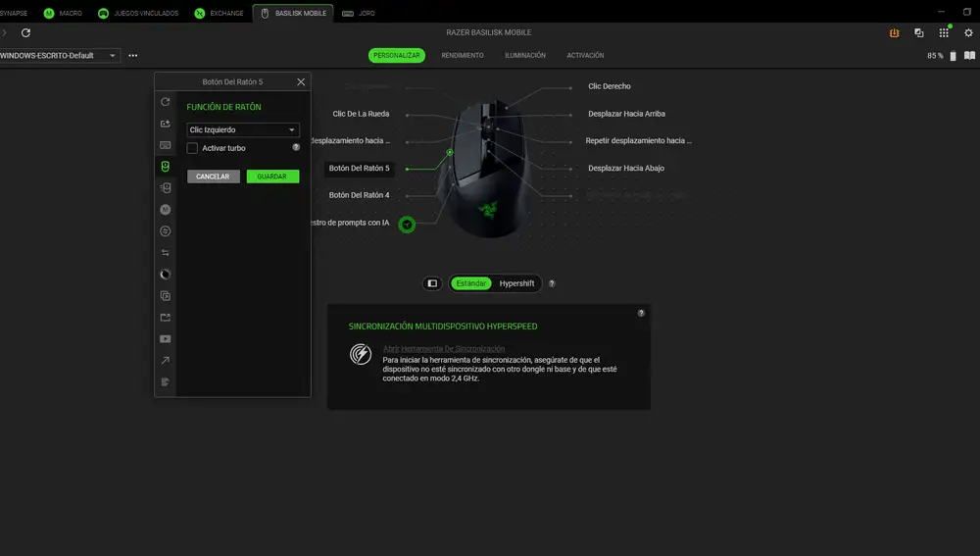Click the help icon in Hyperspeed sync panel

pyautogui.click(x=641, y=313)
